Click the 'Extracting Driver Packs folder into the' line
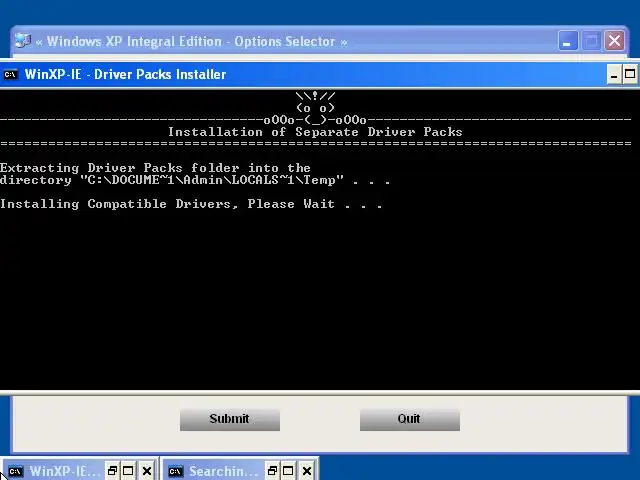This screenshot has height=480, width=640. pyautogui.click(x=155, y=168)
